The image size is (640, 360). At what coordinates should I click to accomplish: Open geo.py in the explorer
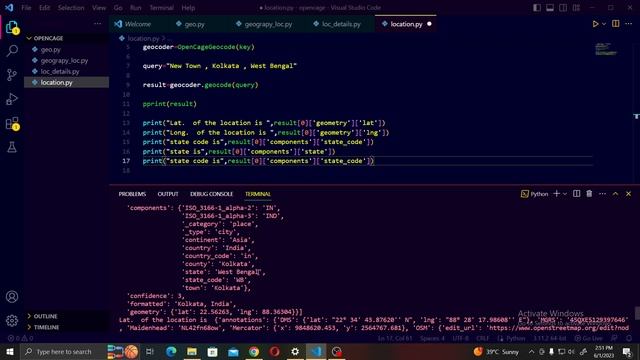click(x=51, y=49)
